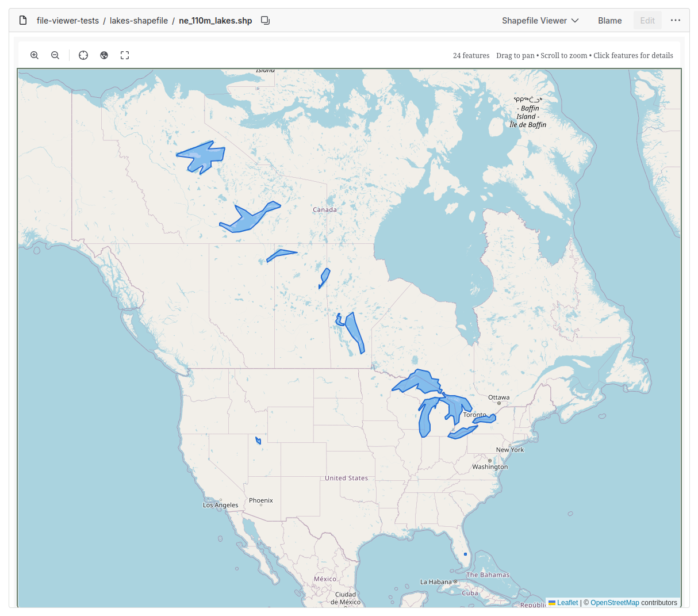This screenshot has height=616, width=698.
Task: Enter fullscreen with the expand icon
Action: pos(125,55)
